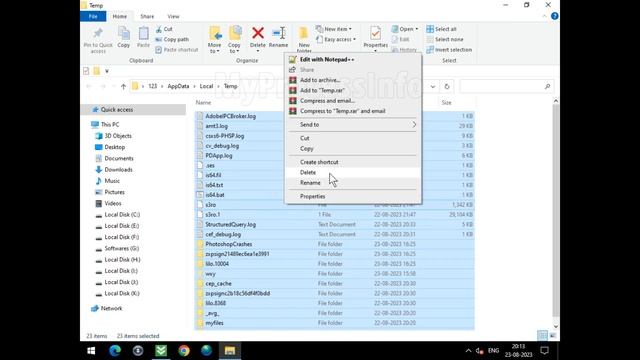640x360 pixels.
Task: Click the AppData breadcrumb in address bar
Action: (178, 87)
